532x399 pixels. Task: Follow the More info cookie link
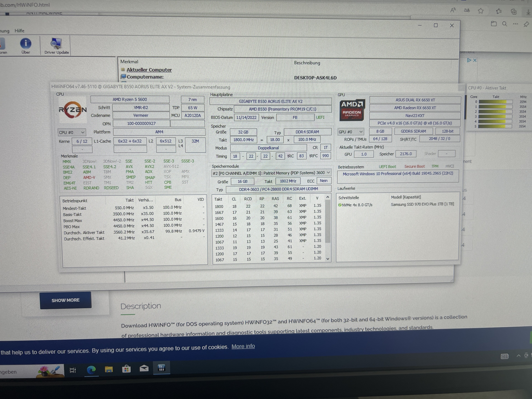pos(243,346)
